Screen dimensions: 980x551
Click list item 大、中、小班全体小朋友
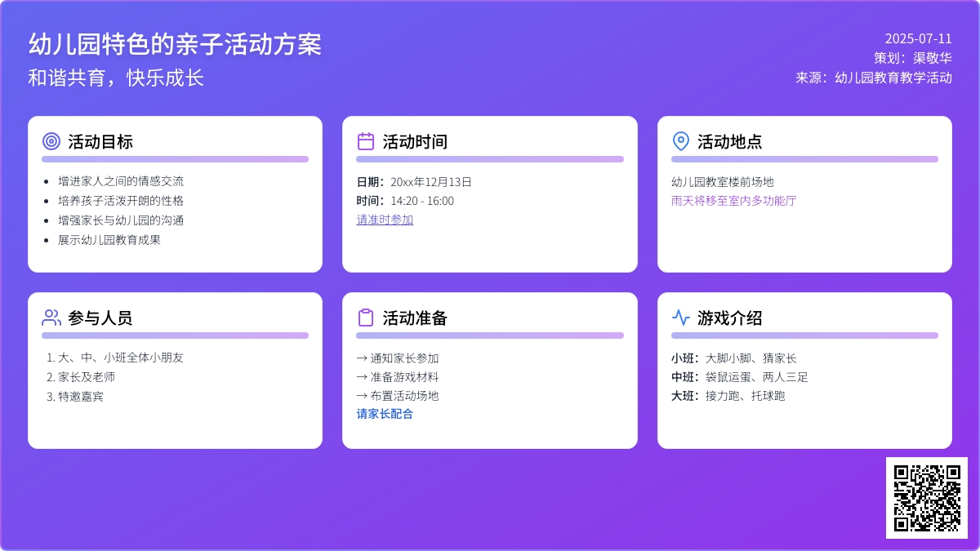point(121,358)
